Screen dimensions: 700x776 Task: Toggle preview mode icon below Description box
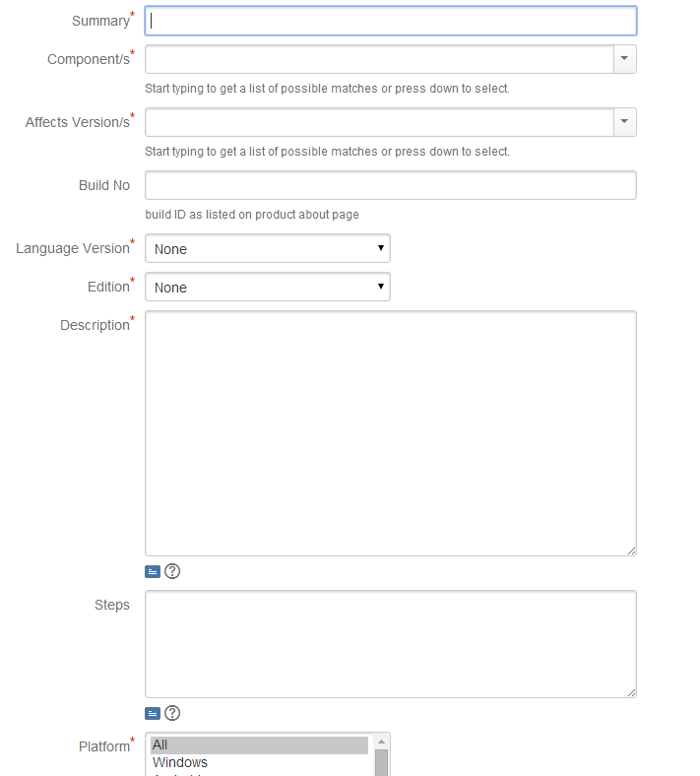pos(153,571)
